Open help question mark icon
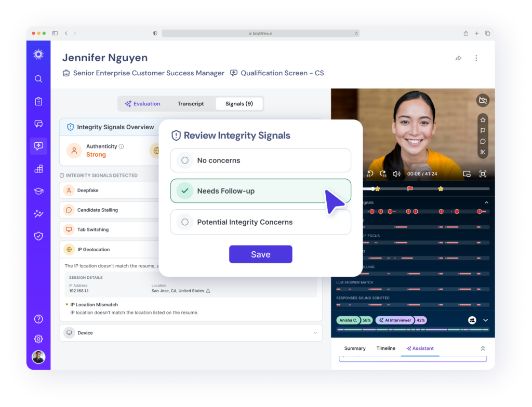 38,319
